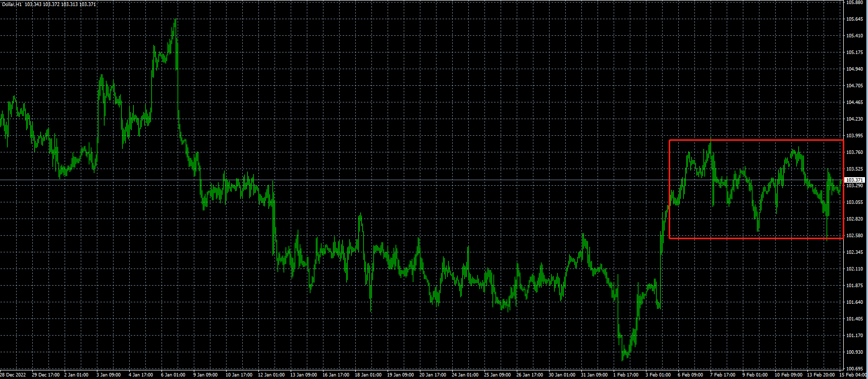Image resolution: width=868 pixels, height=379 pixels.
Task: Click the 6 Feb 09:00 time axis label
Action: pyautogui.click(x=690, y=375)
